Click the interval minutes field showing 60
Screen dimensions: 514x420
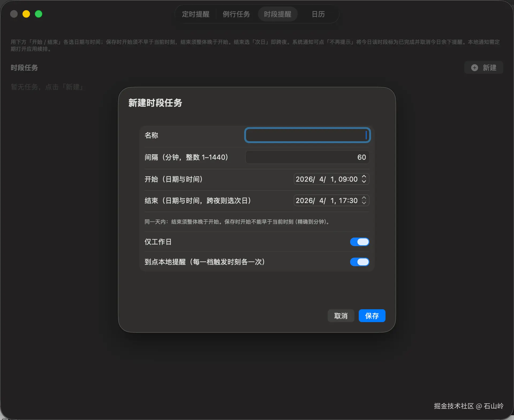pyautogui.click(x=307, y=157)
